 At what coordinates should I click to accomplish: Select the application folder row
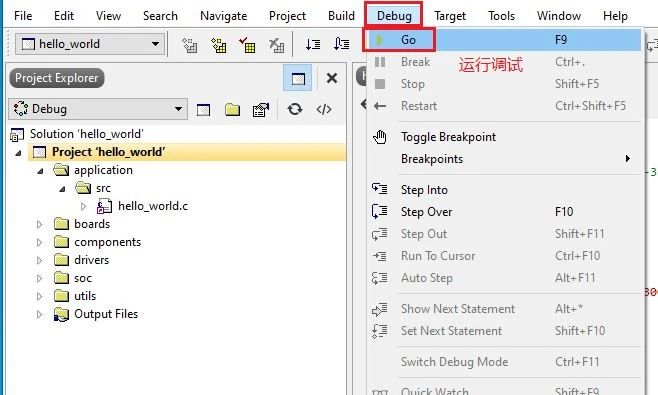click(103, 170)
